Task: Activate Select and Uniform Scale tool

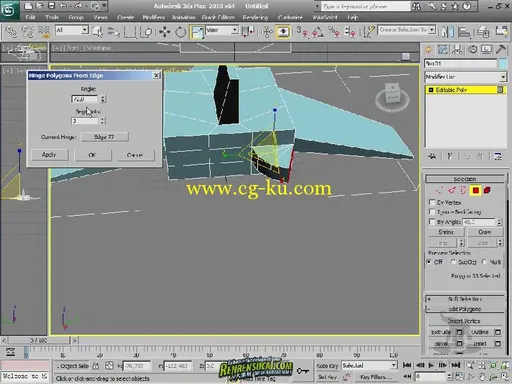Action: click(x=197, y=32)
